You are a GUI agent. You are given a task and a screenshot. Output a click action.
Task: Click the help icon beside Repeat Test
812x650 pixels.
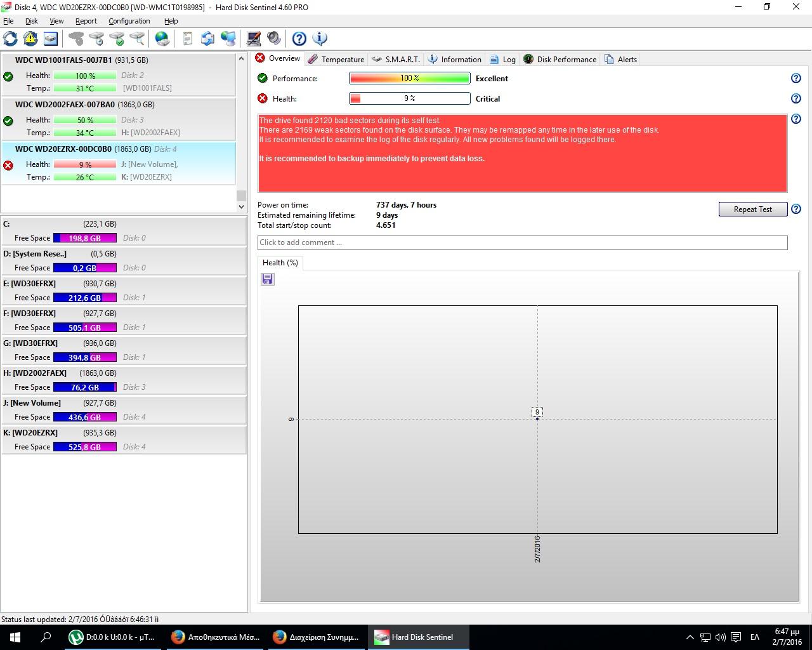(796, 209)
